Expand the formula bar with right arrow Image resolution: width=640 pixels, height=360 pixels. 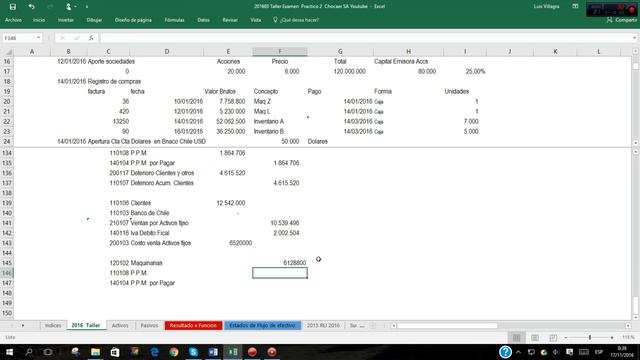click(x=634, y=38)
